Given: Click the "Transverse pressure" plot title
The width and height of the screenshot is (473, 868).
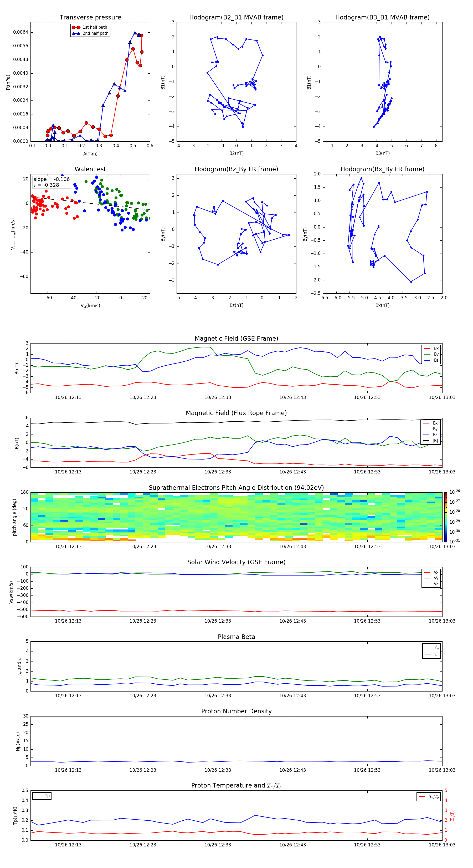Looking at the screenshot, I should click(x=90, y=17).
